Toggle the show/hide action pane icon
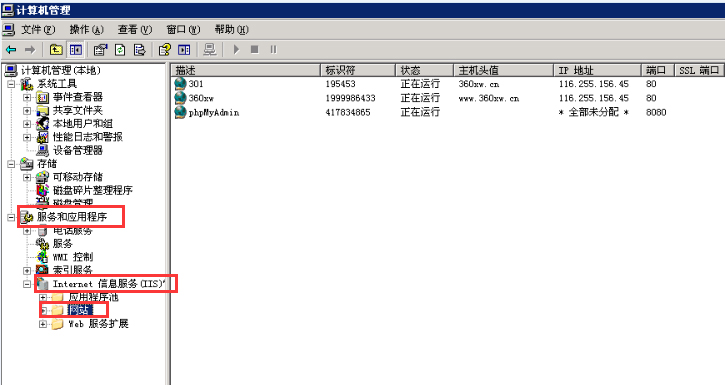The width and height of the screenshot is (725, 385). tap(184, 49)
